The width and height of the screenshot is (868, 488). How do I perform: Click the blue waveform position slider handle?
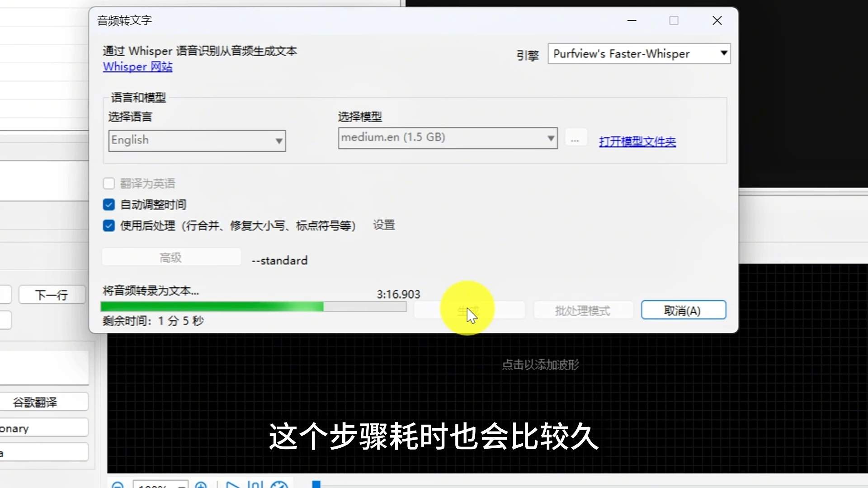[316, 484]
